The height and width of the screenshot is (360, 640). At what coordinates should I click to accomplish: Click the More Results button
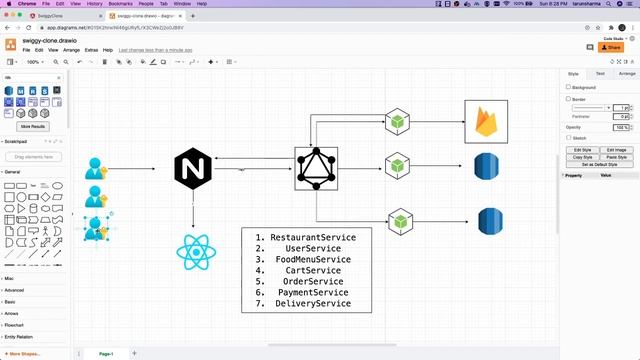click(x=33, y=127)
